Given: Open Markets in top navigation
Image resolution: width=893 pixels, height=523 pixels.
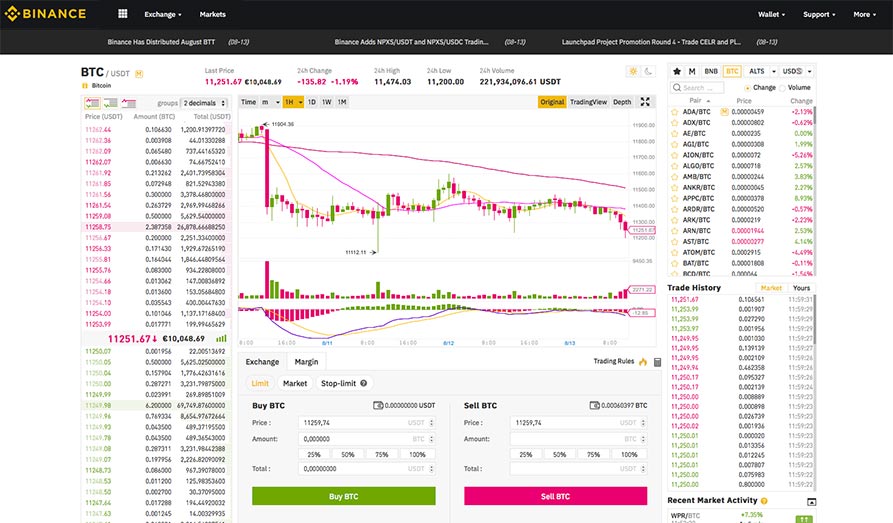Looking at the screenshot, I should [212, 14].
